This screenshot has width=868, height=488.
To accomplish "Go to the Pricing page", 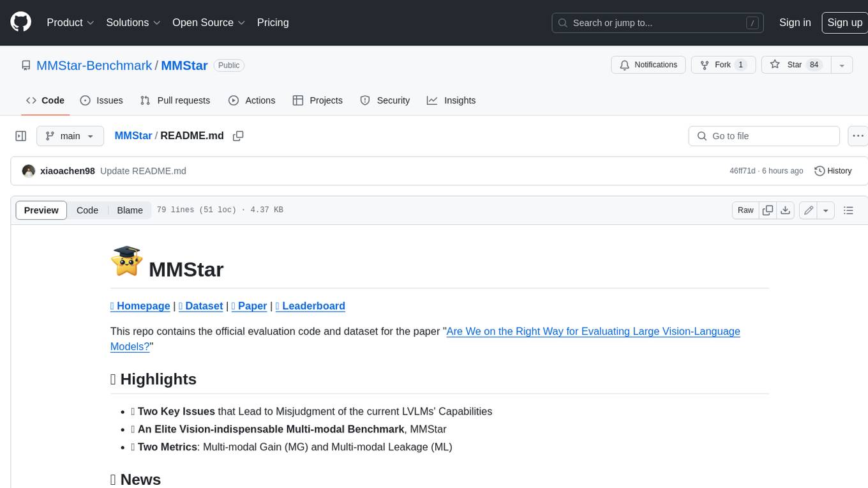I will tap(273, 22).
